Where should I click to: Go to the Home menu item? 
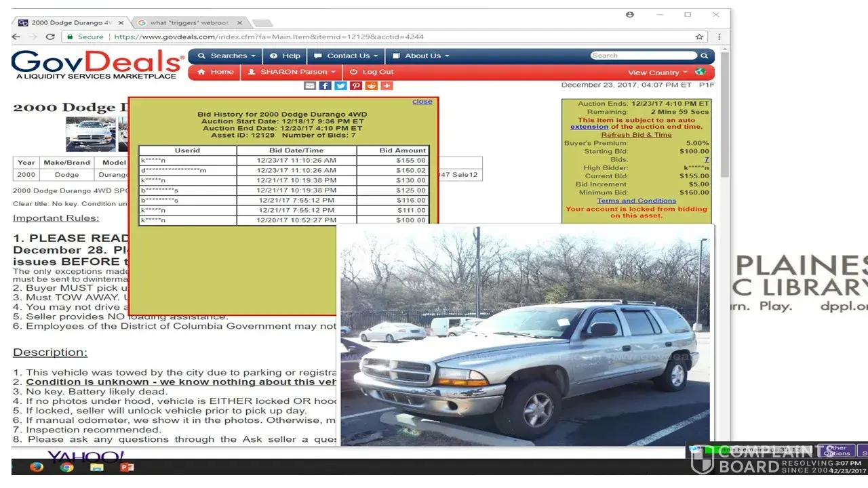coord(215,72)
